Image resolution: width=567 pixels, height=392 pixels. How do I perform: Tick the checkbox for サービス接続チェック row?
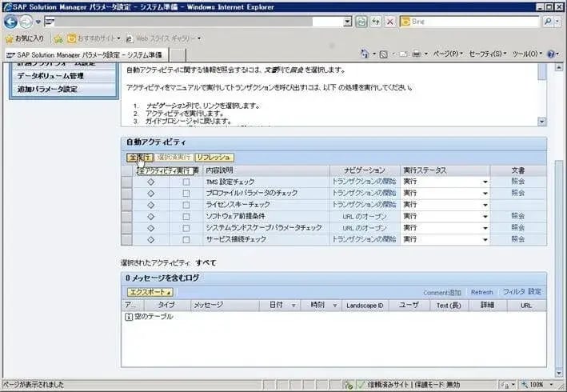click(186, 239)
